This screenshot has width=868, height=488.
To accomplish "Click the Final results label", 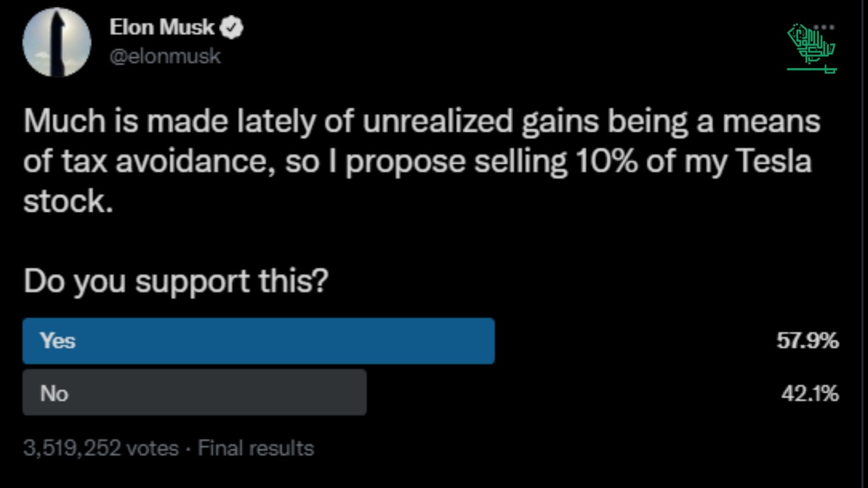I will [x=256, y=448].
